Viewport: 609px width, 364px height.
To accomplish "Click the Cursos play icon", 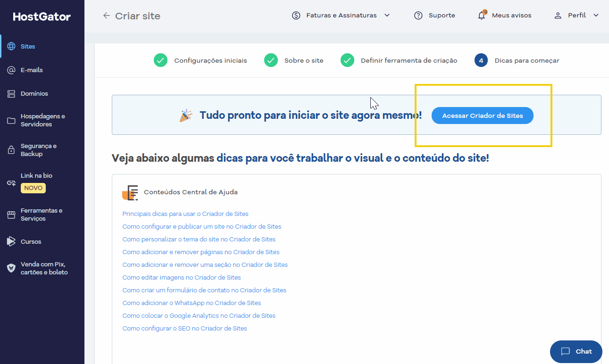I will click(11, 241).
